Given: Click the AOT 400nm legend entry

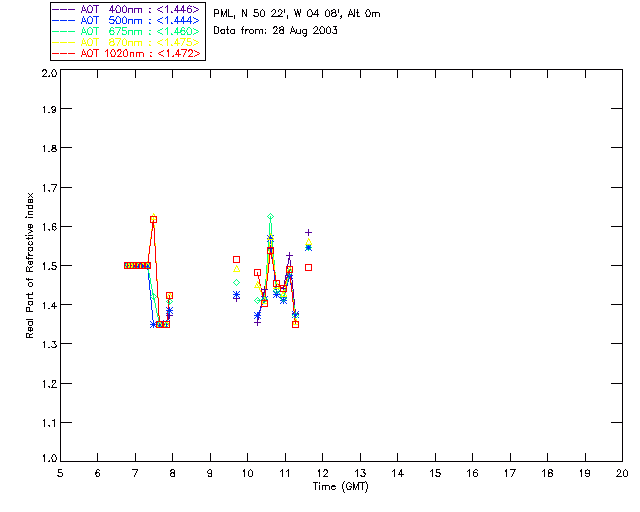Looking at the screenshot, I should (126, 9).
